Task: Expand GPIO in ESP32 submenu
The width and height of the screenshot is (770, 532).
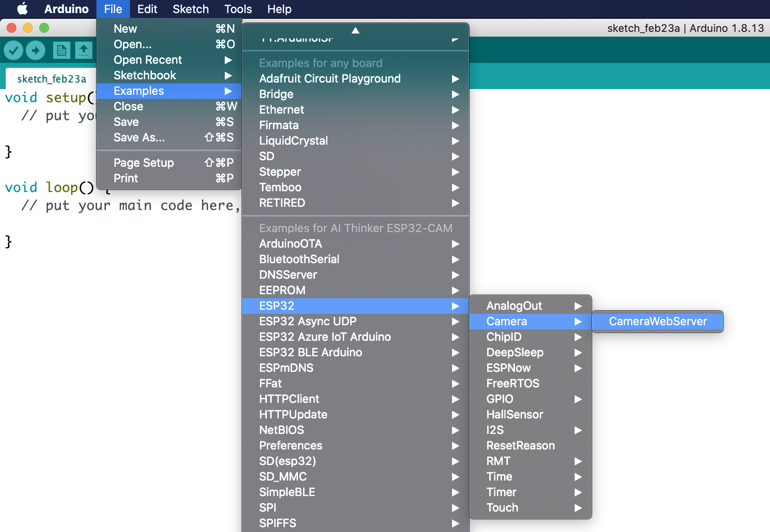Action: coord(530,399)
